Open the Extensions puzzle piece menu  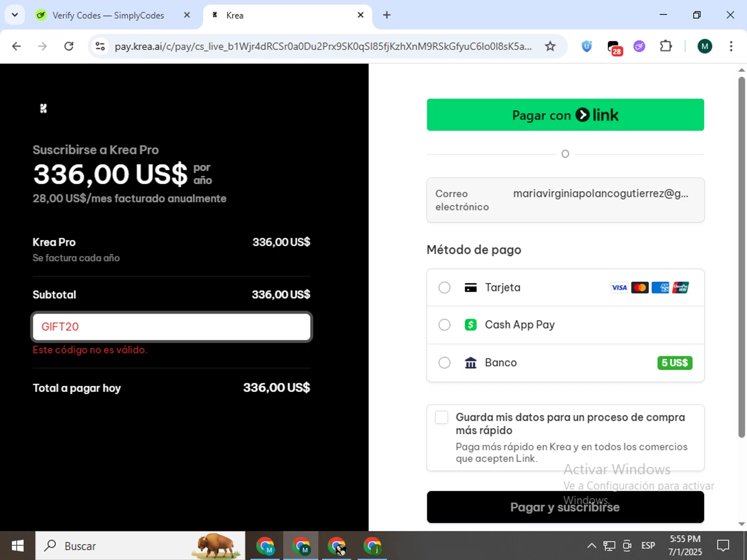tap(666, 46)
